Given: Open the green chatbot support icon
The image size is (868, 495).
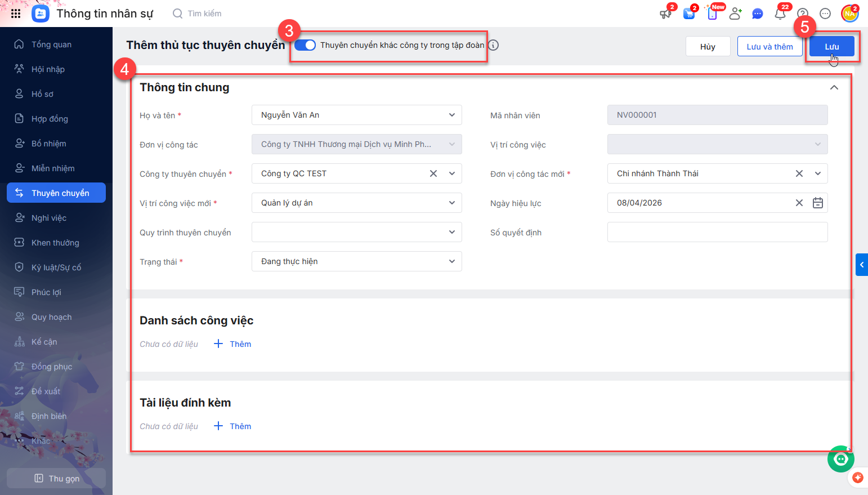Looking at the screenshot, I should (x=841, y=459).
